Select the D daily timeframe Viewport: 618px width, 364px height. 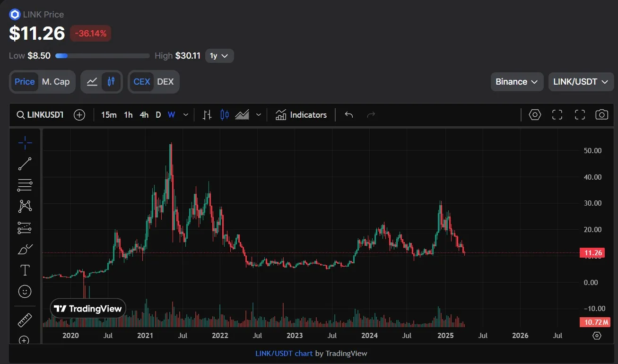[158, 115]
